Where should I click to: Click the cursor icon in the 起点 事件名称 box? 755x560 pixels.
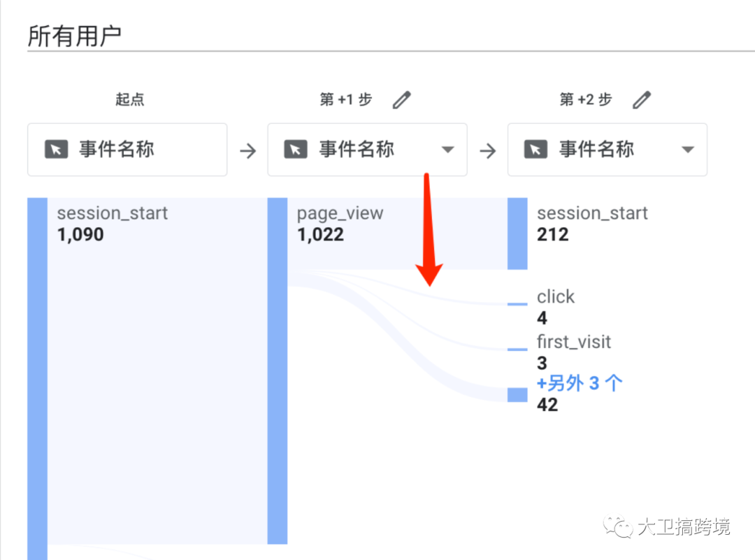(56, 150)
